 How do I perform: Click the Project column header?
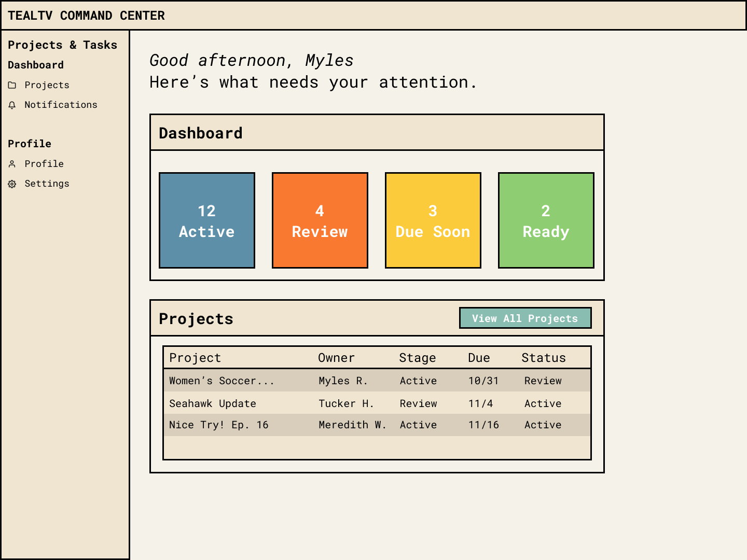(x=195, y=358)
